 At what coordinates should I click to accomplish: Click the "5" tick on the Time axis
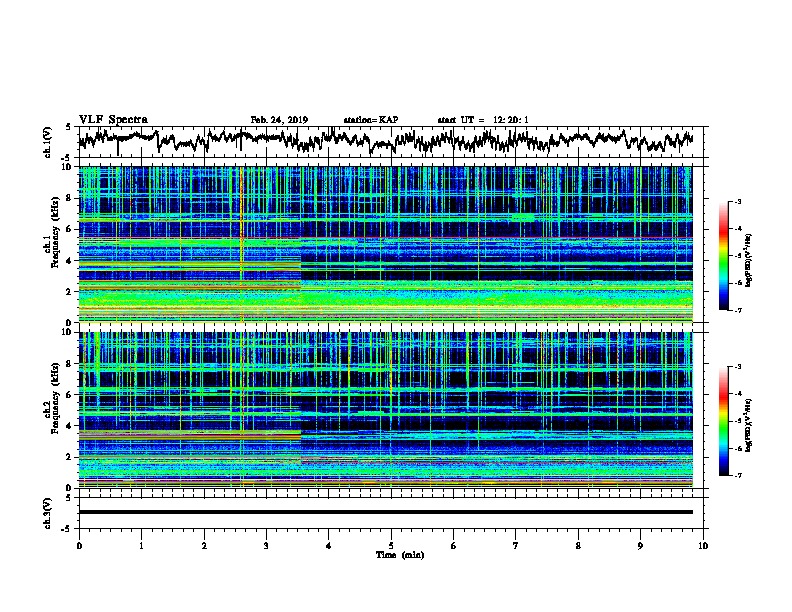(391, 546)
